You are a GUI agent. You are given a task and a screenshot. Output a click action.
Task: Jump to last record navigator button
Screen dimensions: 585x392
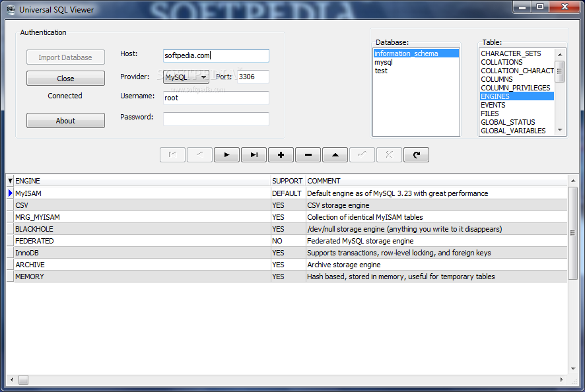[254, 155]
